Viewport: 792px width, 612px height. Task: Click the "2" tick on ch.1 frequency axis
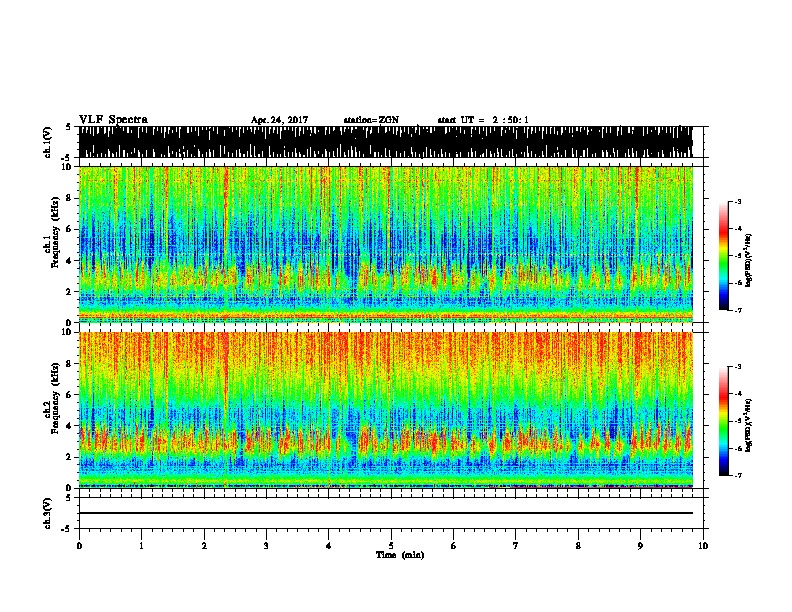click(x=71, y=291)
